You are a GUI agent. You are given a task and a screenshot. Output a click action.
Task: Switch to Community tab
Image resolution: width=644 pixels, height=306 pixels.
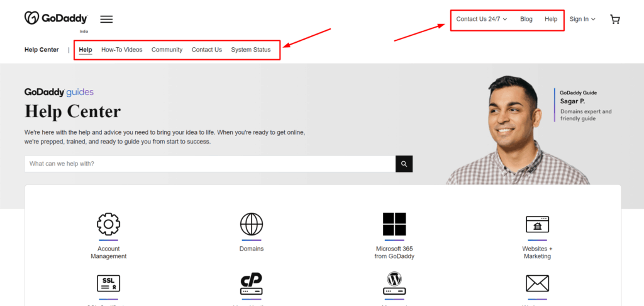[167, 50]
